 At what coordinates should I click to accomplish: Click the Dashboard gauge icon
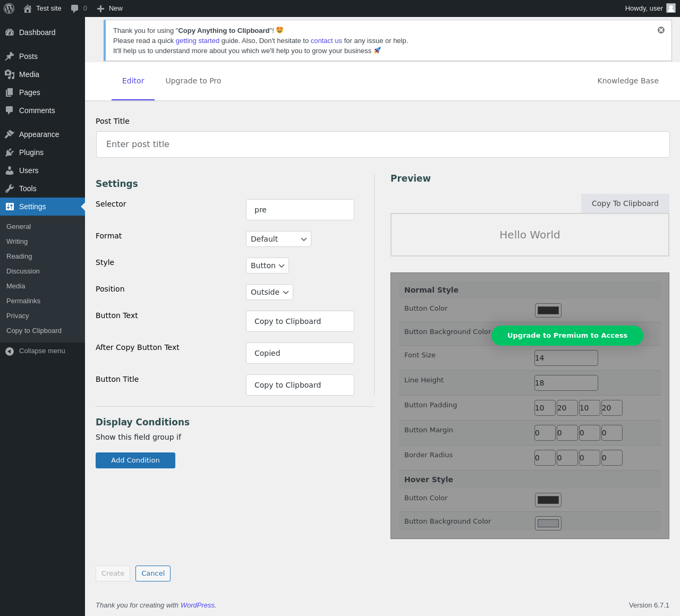tap(10, 32)
